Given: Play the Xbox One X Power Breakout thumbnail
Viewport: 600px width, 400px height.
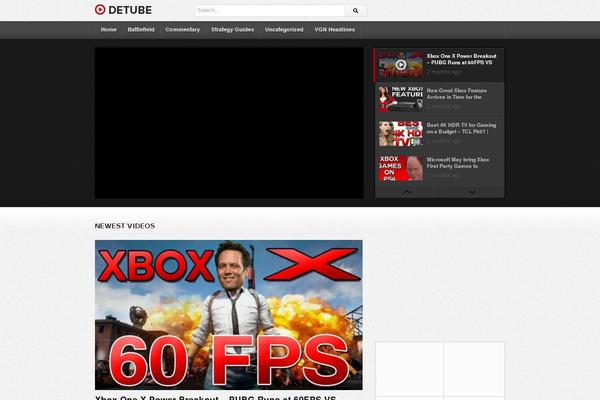Looking at the screenshot, I should tap(401, 65).
